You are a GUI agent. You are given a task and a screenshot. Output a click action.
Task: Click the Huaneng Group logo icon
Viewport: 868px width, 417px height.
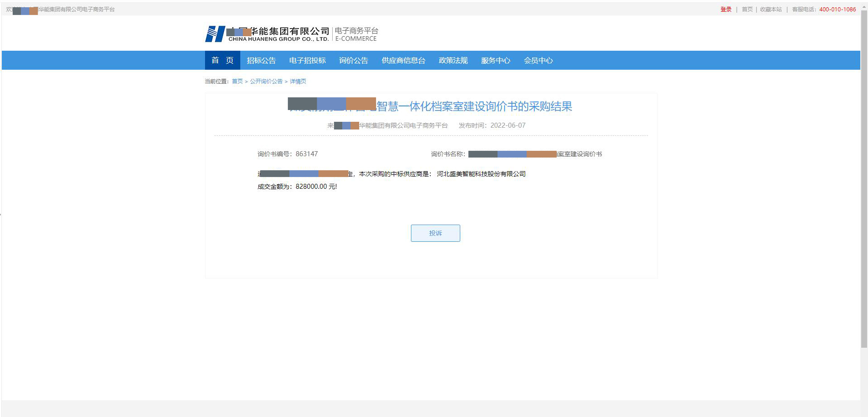tap(215, 34)
